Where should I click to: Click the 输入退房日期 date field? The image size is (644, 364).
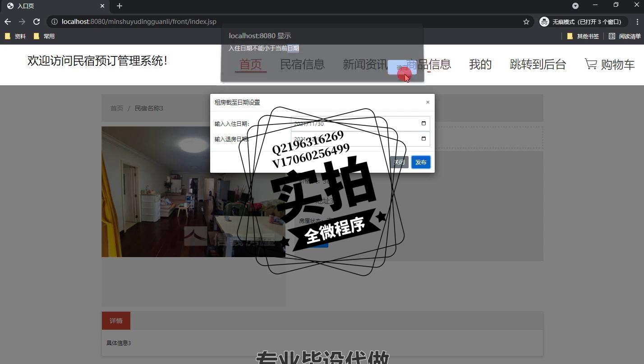tap(360, 139)
